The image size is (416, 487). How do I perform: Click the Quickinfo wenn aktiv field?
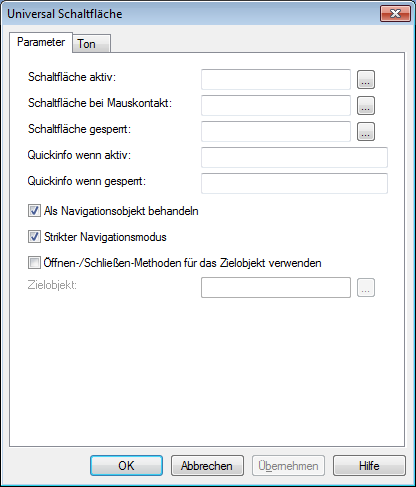click(x=294, y=157)
